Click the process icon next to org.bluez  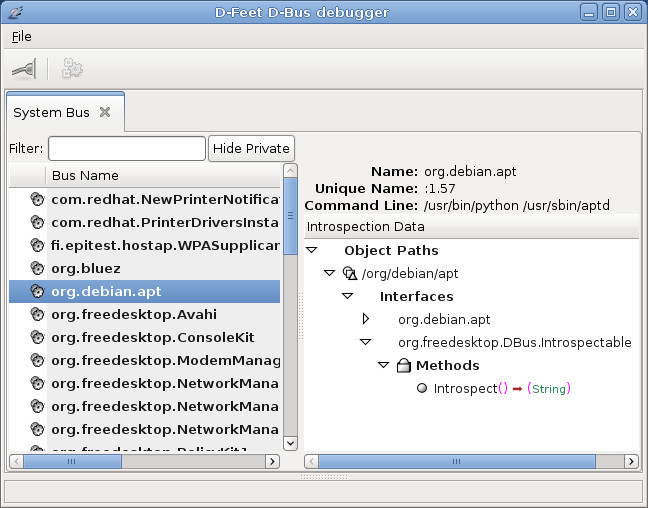click(x=37, y=268)
